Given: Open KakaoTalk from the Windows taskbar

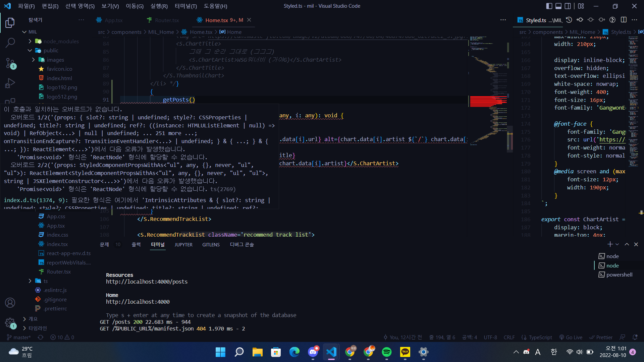Looking at the screenshot, I should coord(405,352).
